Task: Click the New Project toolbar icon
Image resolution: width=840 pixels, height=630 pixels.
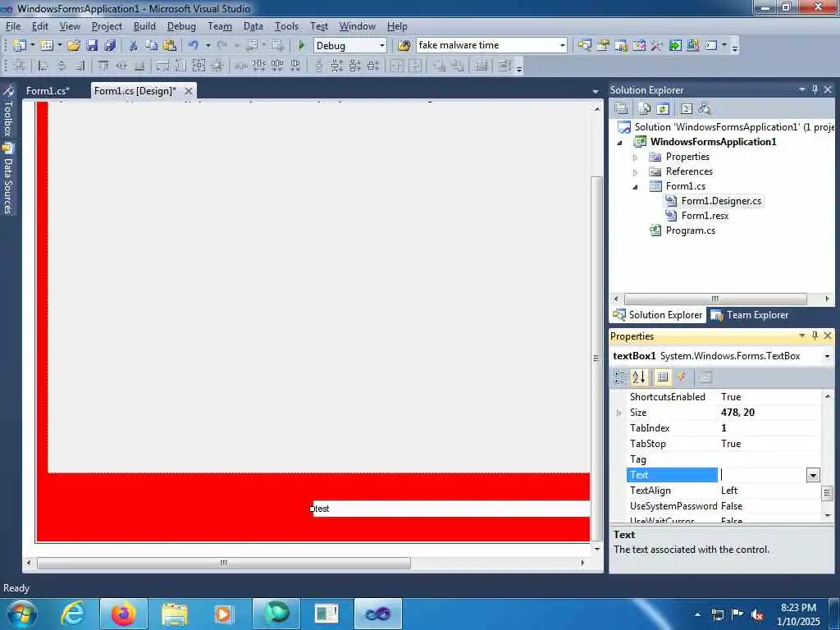Action: click(x=20, y=46)
